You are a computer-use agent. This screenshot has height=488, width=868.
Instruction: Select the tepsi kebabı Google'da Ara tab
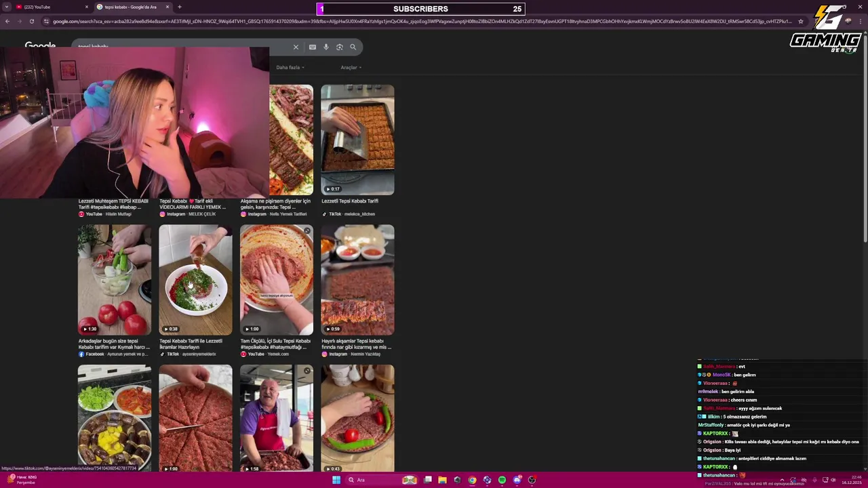coord(132,7)
